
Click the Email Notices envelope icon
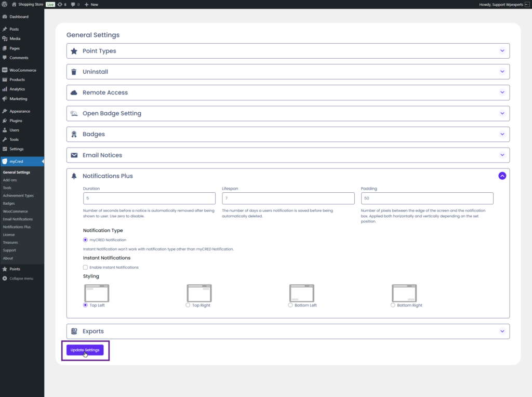tap(74, 155)
